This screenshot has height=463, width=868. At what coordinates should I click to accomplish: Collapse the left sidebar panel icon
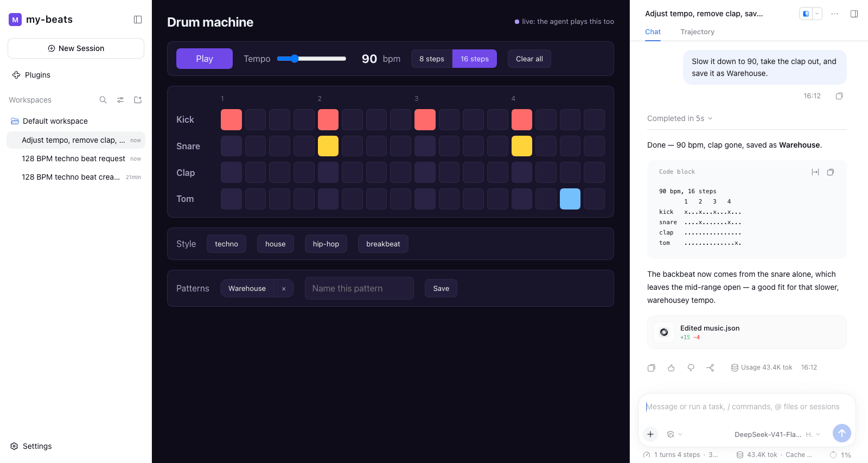tap(138, 20)
